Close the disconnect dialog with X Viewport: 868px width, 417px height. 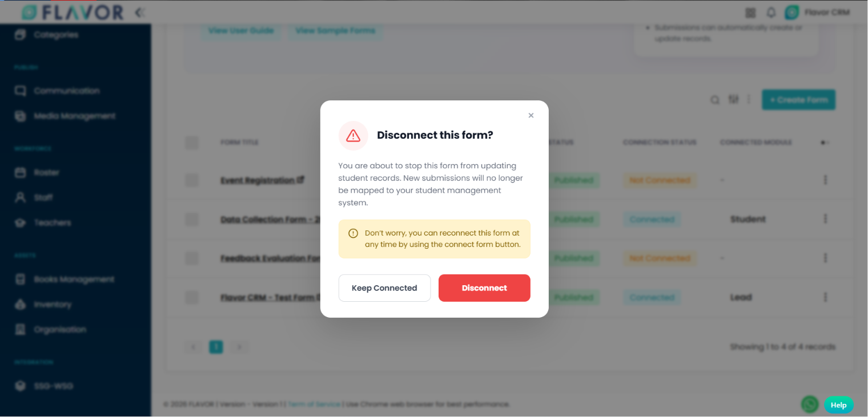531,115
